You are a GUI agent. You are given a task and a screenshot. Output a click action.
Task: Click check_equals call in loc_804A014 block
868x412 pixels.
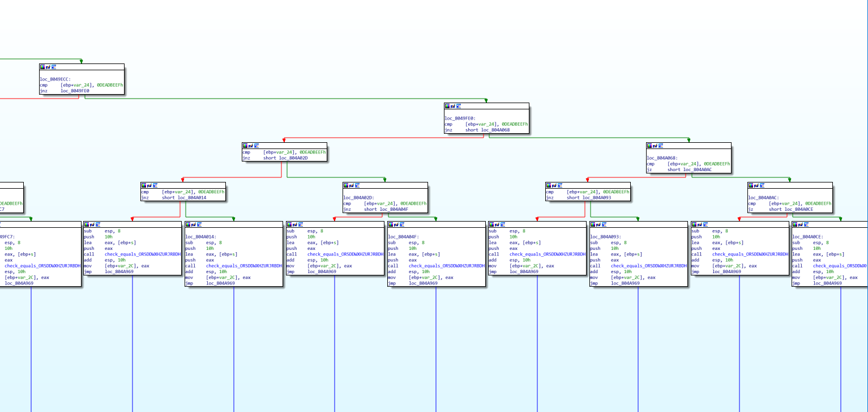pos(243,266)
